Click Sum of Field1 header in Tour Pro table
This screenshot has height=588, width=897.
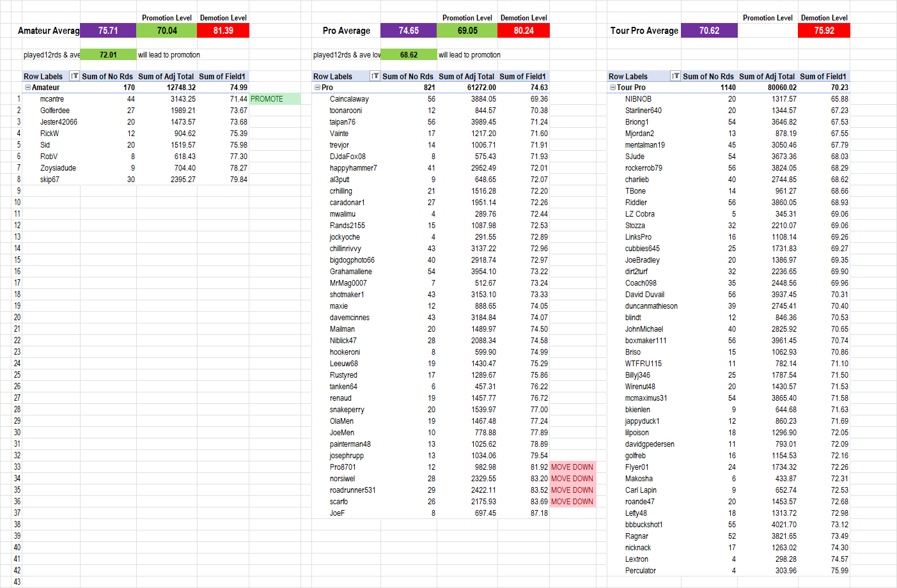tap(823, 76)
